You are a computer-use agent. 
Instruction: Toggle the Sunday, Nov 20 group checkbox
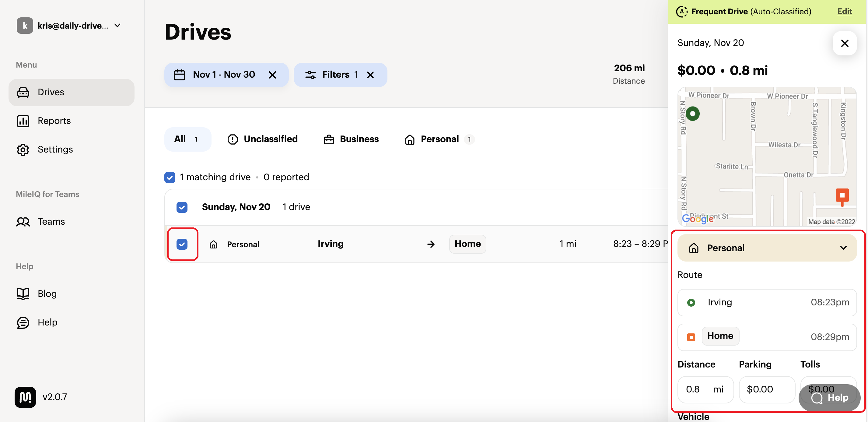tap(182, 207)
